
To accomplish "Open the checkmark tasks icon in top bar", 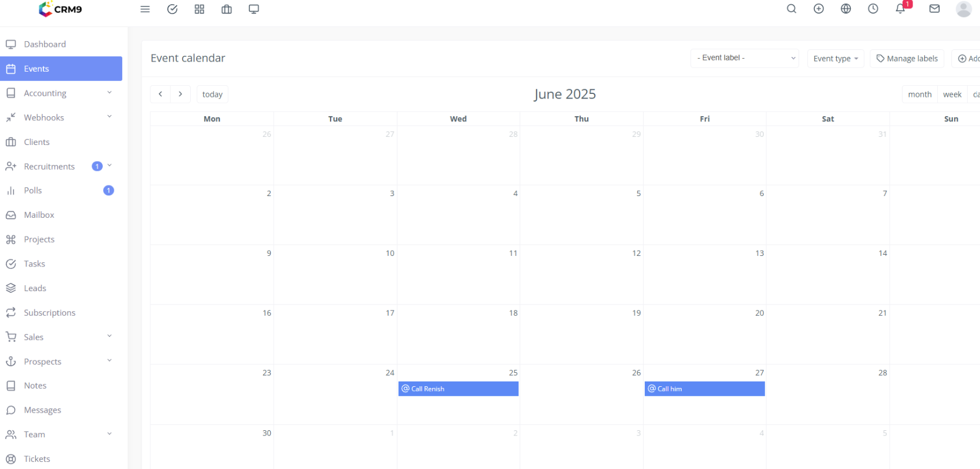I will (x=172, y=9).
